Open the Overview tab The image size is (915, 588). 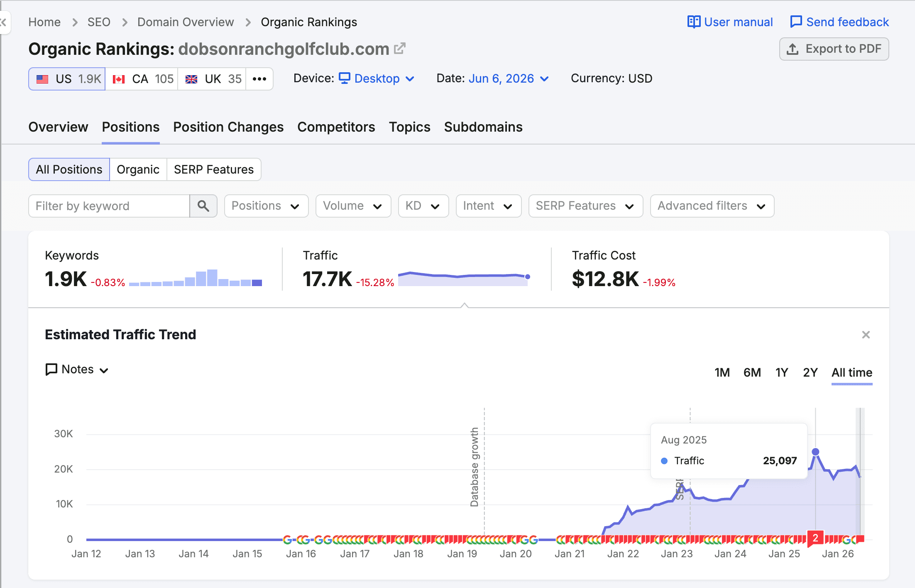click(x=58, y=127)
